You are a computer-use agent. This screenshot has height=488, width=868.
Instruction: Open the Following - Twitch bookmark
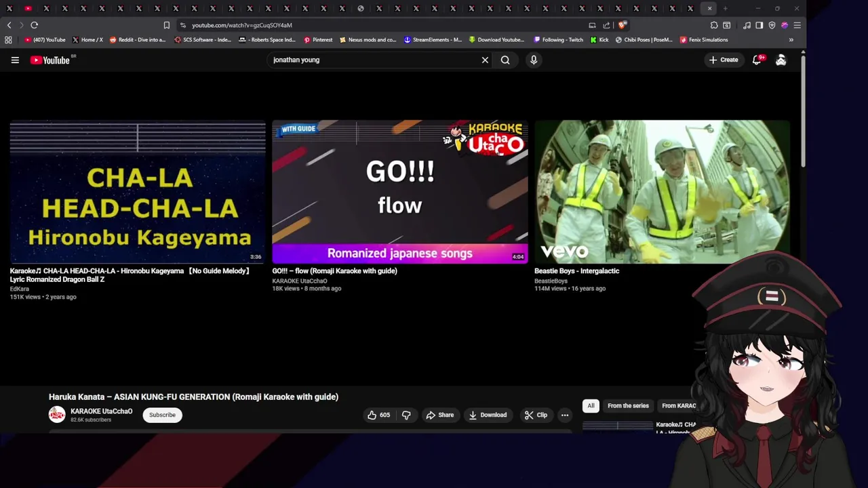pos(558,40)
